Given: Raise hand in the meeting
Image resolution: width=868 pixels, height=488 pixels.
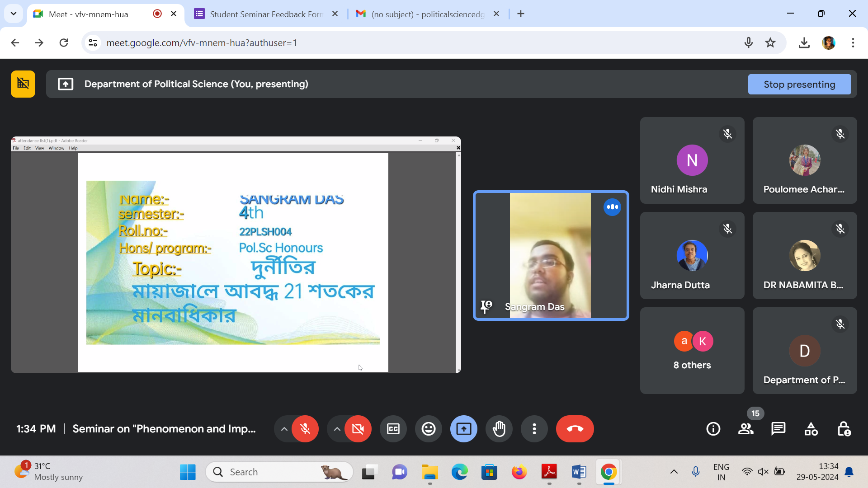Looking at the screenshot, I should point(499,429).
